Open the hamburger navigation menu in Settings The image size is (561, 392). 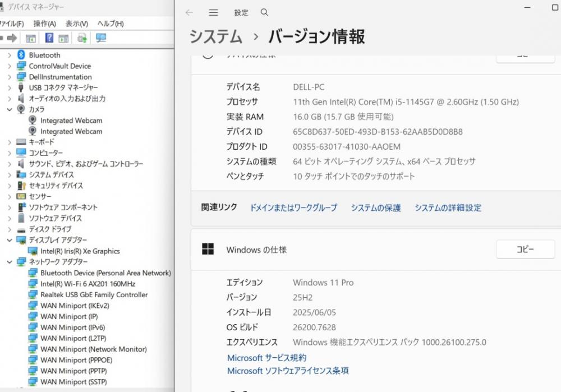pos(213,12)
